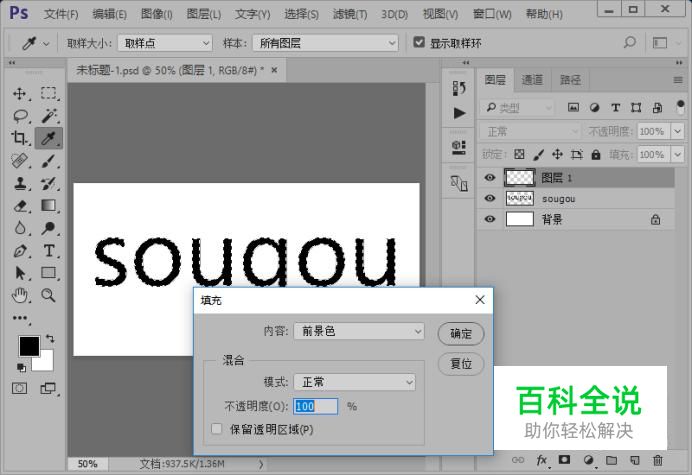Select the Eraser tool
The width and height of the screenshot is (692, 475).
pos(20,206)
